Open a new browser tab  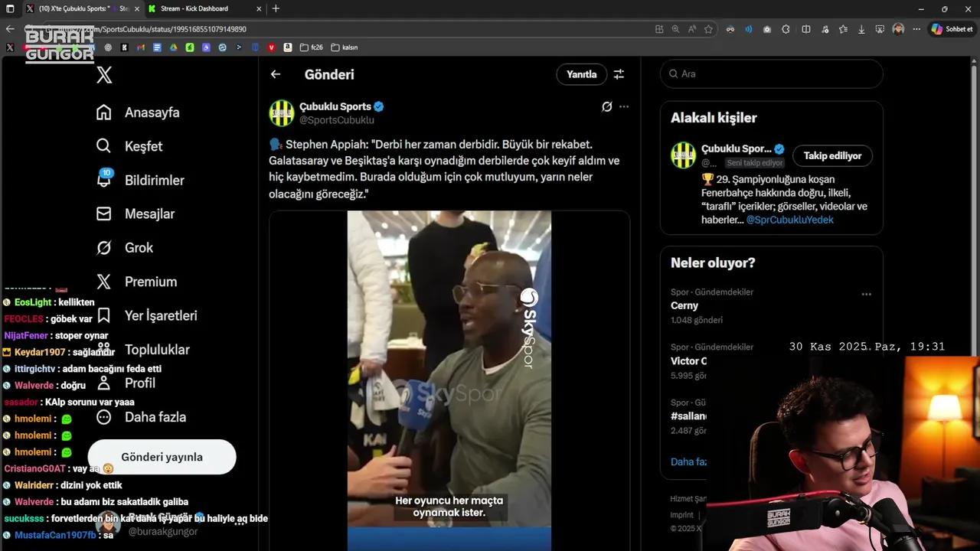[276, 8]
